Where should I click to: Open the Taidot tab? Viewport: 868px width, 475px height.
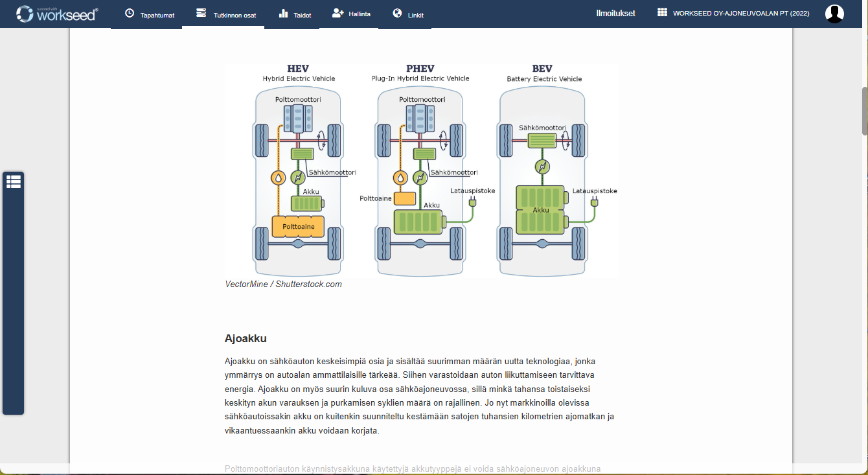coord(295,14)
